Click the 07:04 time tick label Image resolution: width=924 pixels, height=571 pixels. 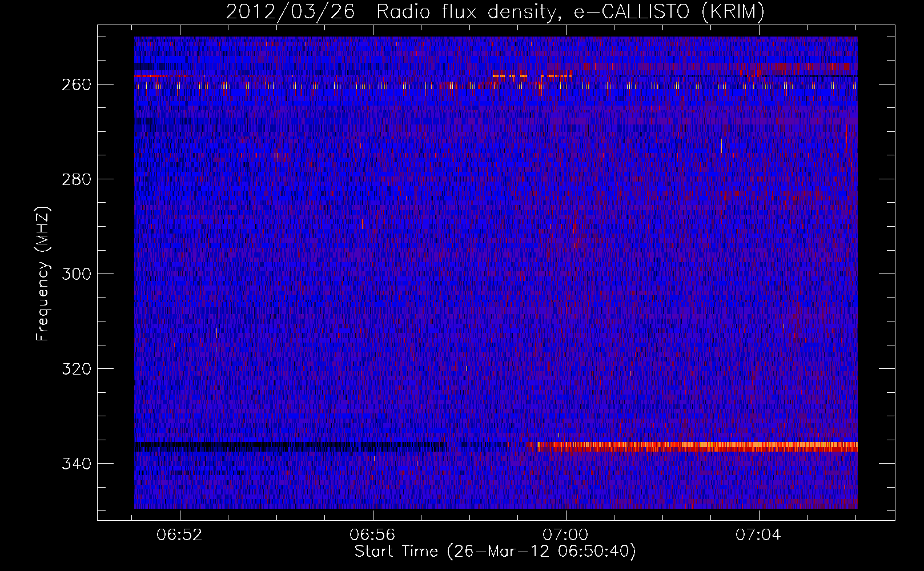(758, 534)
